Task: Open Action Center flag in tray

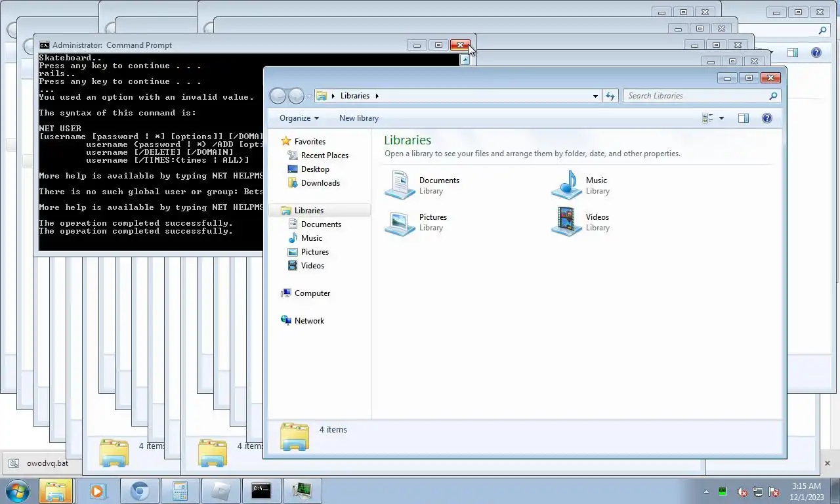Action: (774, 492)
